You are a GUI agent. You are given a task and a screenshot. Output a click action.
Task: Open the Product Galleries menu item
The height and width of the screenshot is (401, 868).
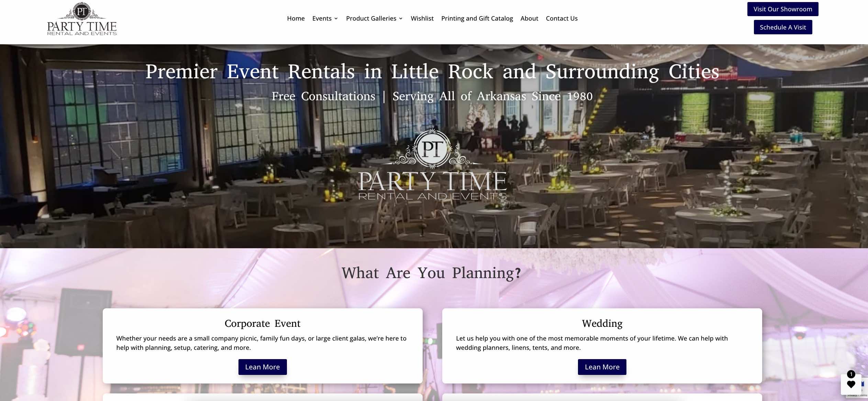[371, 19]
